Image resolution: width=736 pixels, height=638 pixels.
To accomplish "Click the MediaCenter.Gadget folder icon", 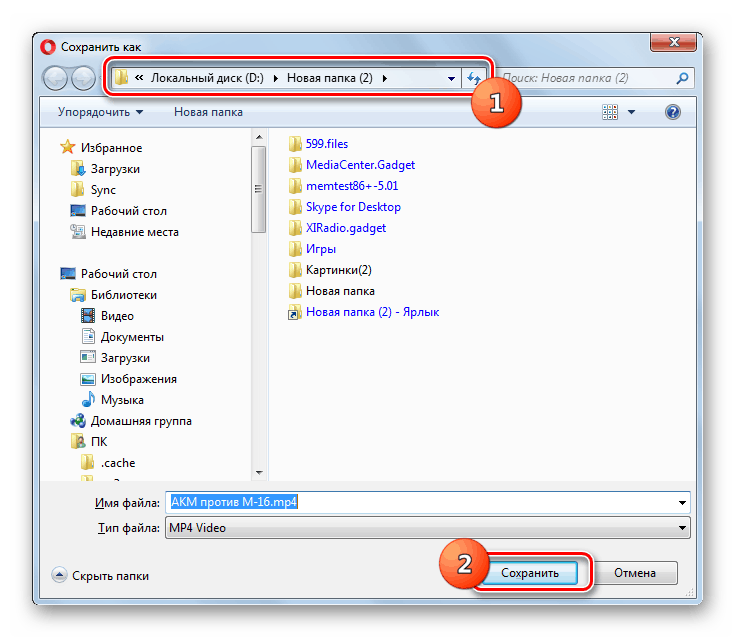I will coord(295,165).
